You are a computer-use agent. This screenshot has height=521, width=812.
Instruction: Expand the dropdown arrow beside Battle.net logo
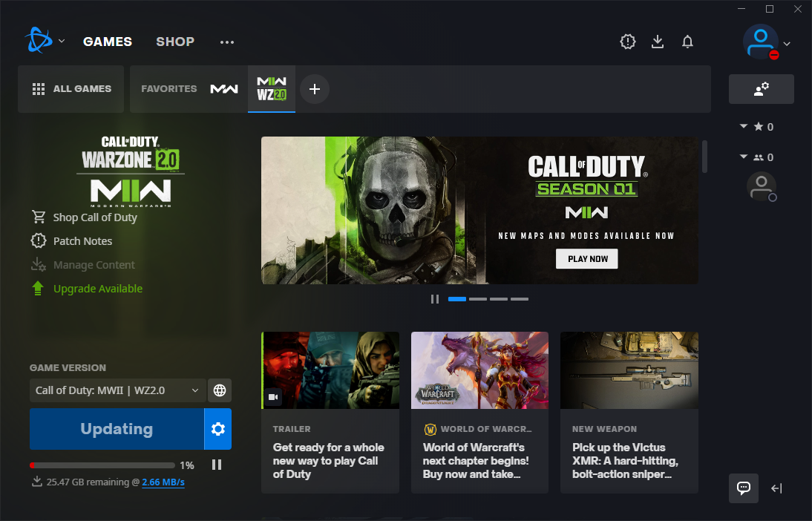tap(62, 41)
